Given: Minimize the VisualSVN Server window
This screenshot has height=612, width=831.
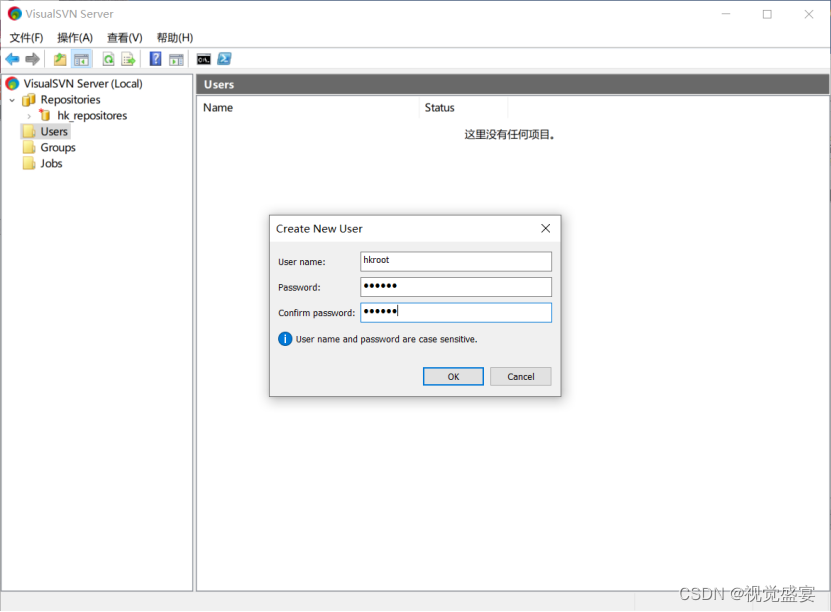Looking at the screenshot, I should point(726,14).
